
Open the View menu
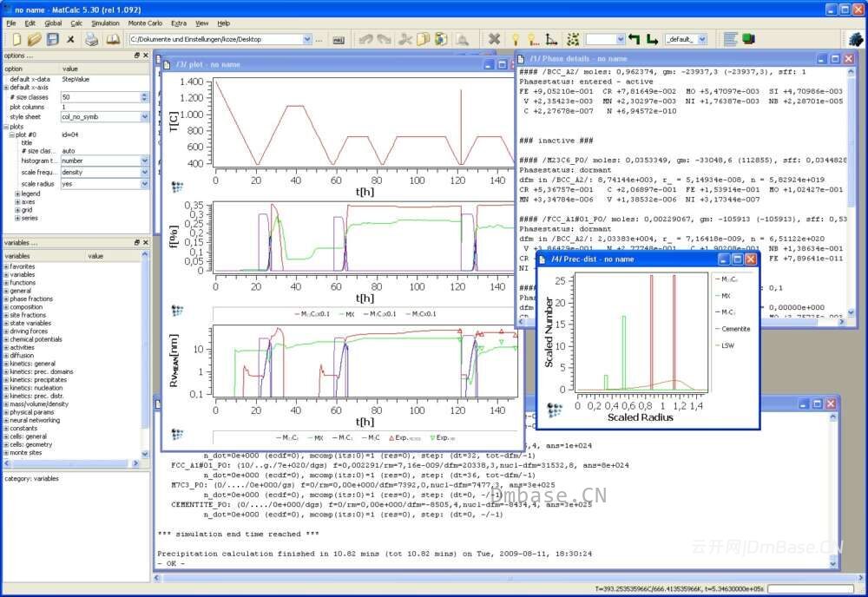click(202, 23)
